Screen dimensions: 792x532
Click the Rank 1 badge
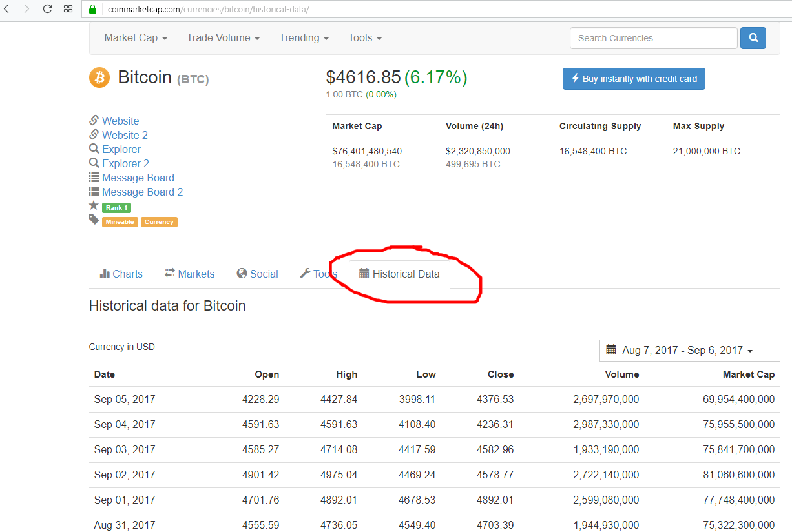(x=116, y=208)
